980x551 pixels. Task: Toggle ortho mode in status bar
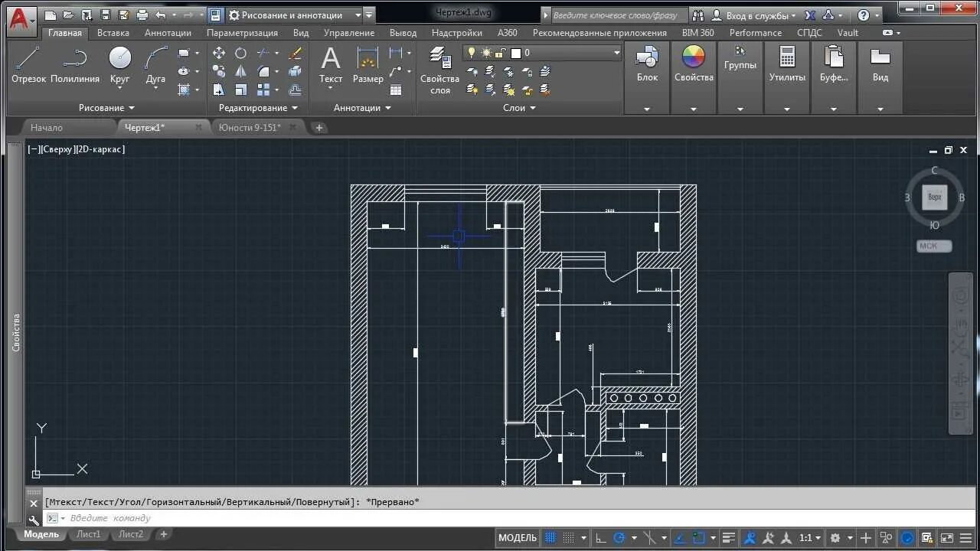pos(601,538)
